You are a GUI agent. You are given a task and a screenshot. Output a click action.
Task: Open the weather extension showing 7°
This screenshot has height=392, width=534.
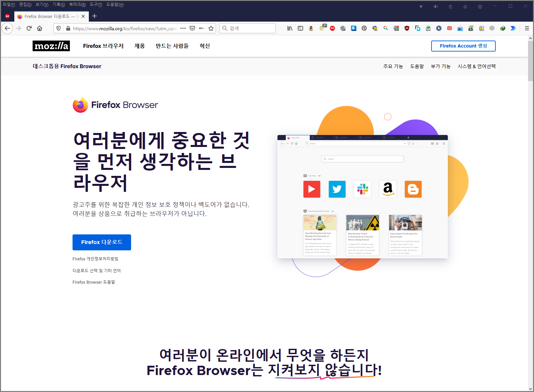(x=322, y=28)
